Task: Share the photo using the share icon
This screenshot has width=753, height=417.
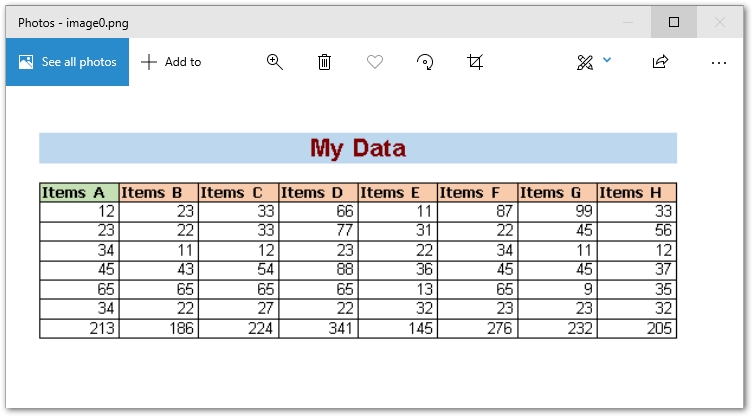Action: (660, 62)
